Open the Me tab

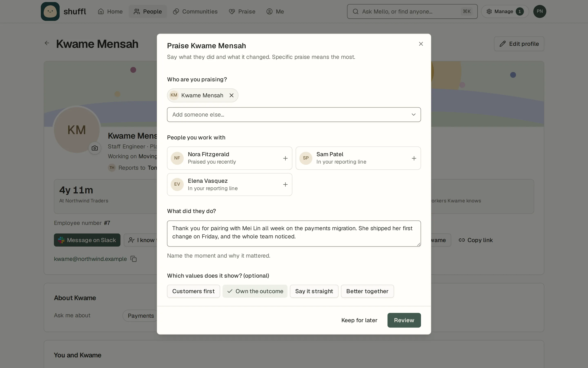pyautogui.click(x=275, y=11)
